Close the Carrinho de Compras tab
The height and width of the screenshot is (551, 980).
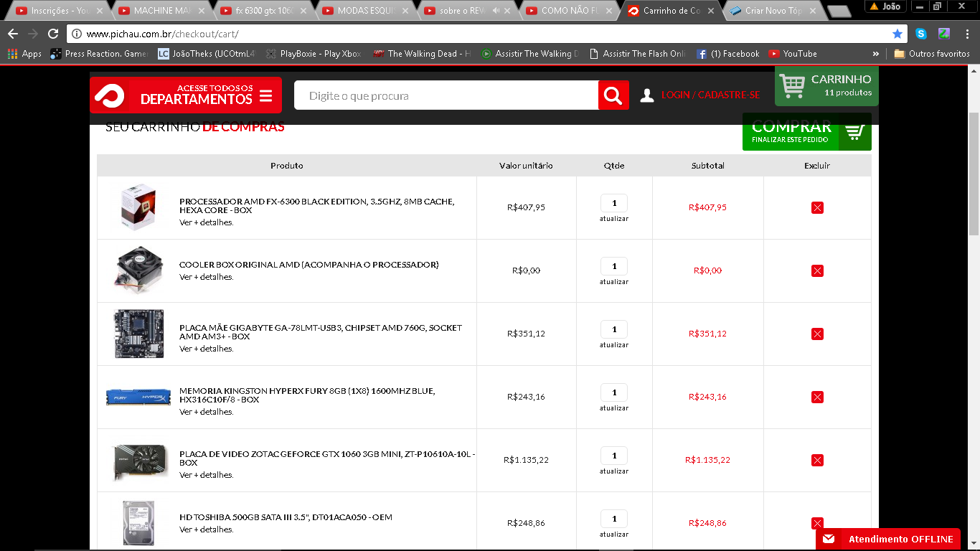pos(710,11)
